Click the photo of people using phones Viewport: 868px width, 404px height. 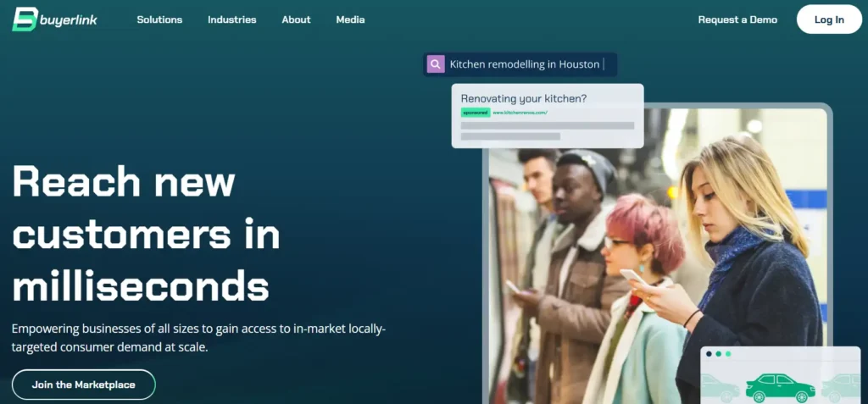click(x=658, y=255)
